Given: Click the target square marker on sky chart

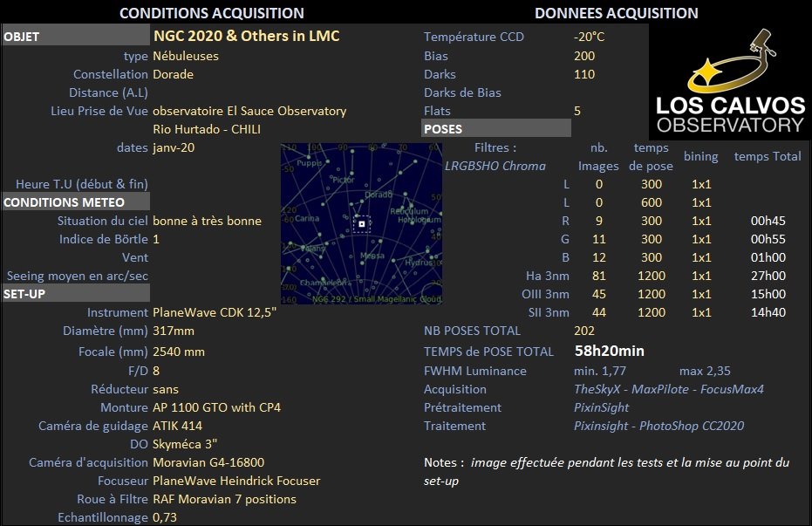Looking at the screenshot, I should 362,224.
